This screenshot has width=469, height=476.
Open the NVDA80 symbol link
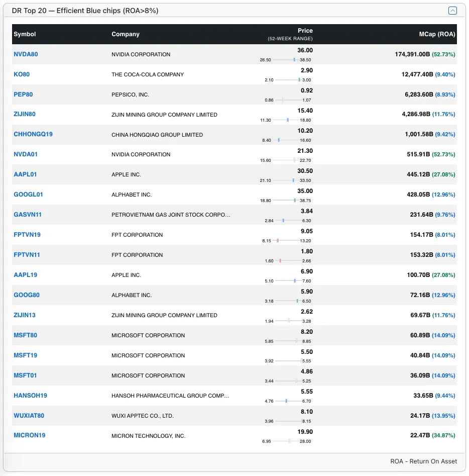point(26,54)
